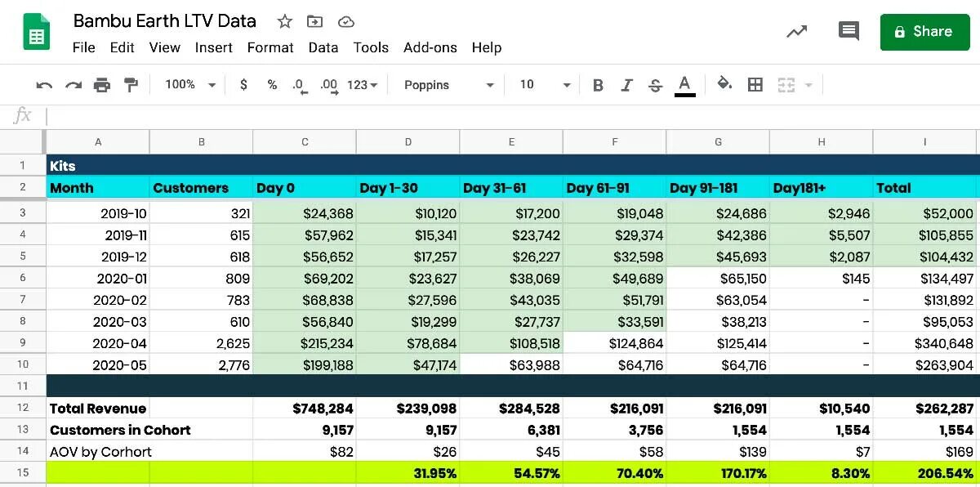Select the 6,381 cohort cell

pyautogui.click(x=511, y=430)
